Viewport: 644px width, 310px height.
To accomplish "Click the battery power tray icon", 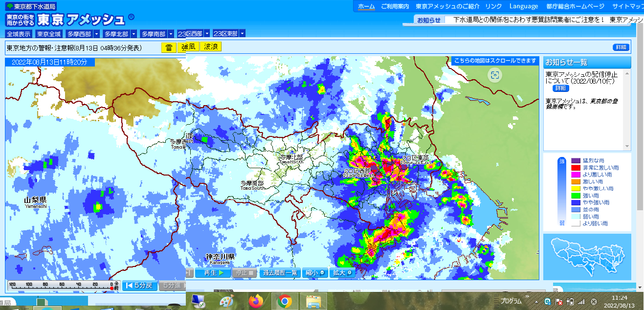I will (570, 302).
